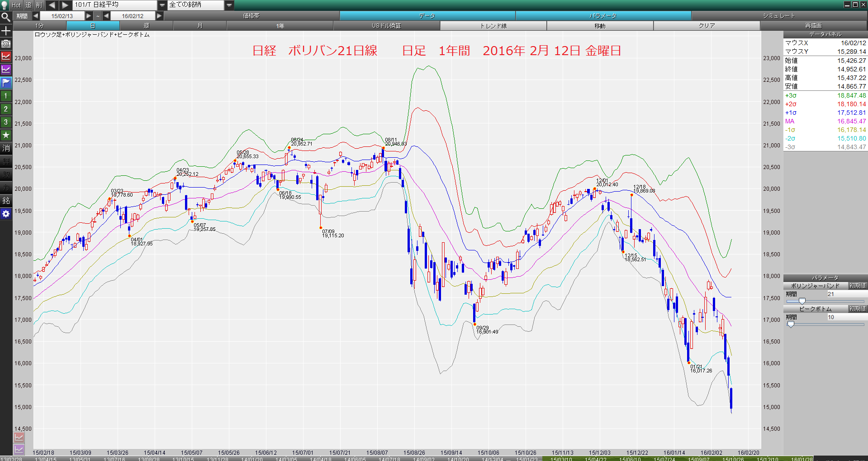Click the ピークボトム period value 10 field
The image size is (868, 461).
(847, 317)
